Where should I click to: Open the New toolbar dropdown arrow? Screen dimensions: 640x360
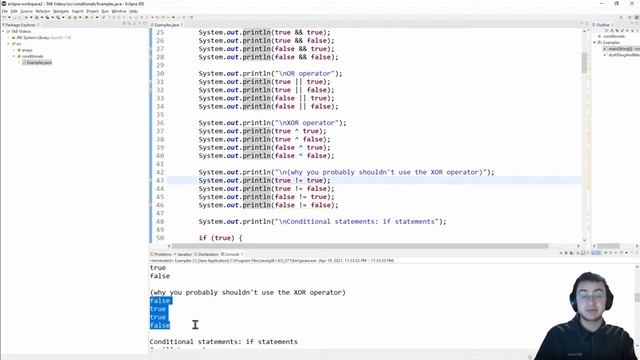9,18
